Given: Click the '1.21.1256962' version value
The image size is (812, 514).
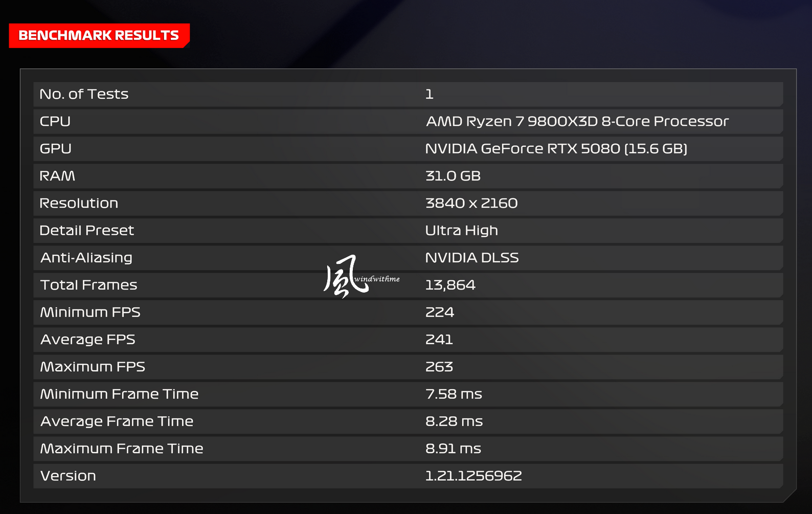Looking at the screenshot, I should coord(473,476).
